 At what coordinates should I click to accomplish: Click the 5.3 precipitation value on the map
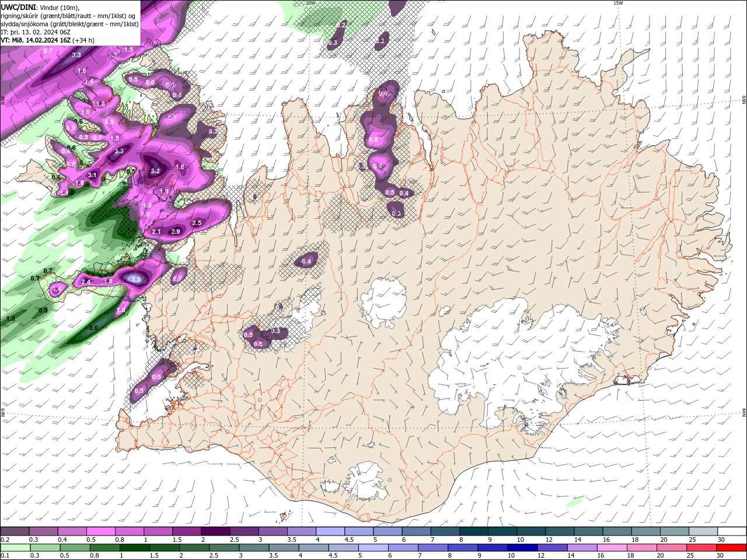136,280
